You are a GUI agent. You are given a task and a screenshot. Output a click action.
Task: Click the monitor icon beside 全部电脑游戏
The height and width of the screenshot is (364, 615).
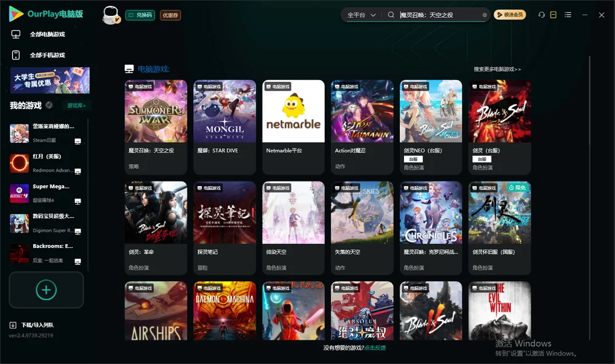coord(16,34)
